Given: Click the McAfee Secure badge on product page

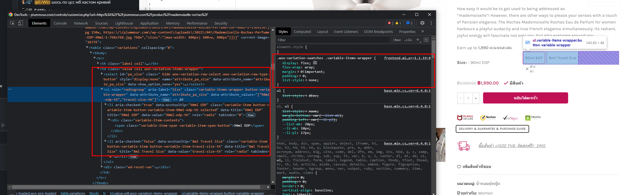Looking at the screenshot, I should (x=465, y=117).
